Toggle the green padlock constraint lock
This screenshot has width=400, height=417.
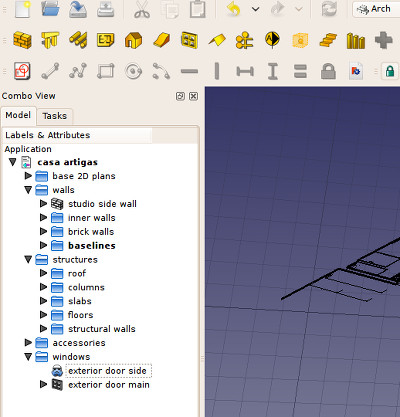coord(390,71)
